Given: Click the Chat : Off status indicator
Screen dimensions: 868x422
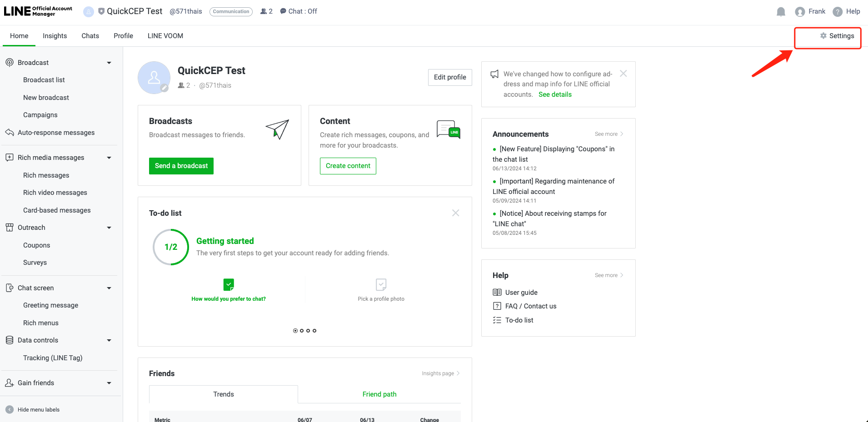Looking at the screenshot, I should (299, 11).
